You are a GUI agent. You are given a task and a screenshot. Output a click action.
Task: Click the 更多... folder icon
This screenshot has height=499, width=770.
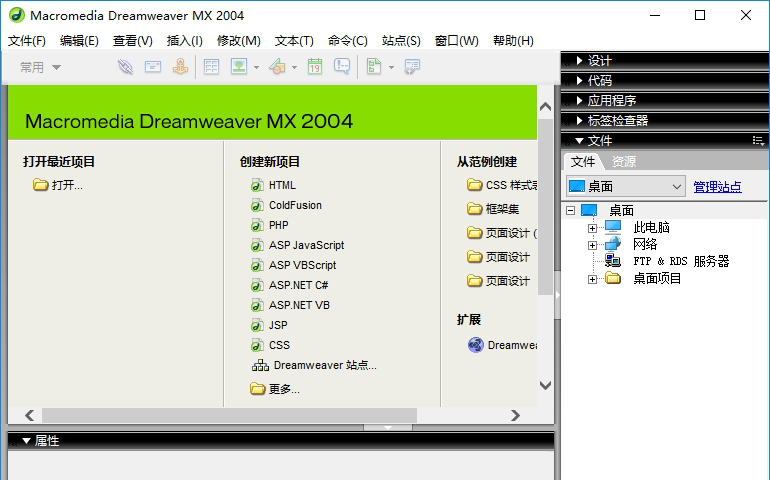tap(257, 389)
